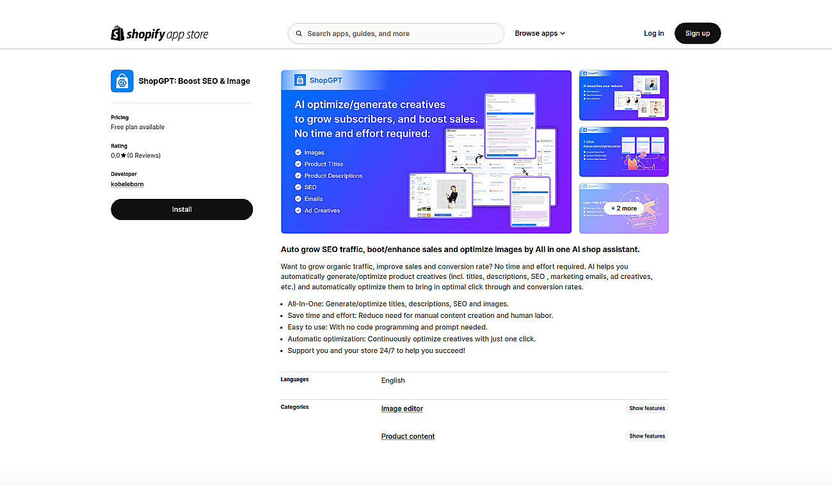View the AI beautifies your website thumbnail
This screenshot has width=832, height=504.
pos(623,95)
